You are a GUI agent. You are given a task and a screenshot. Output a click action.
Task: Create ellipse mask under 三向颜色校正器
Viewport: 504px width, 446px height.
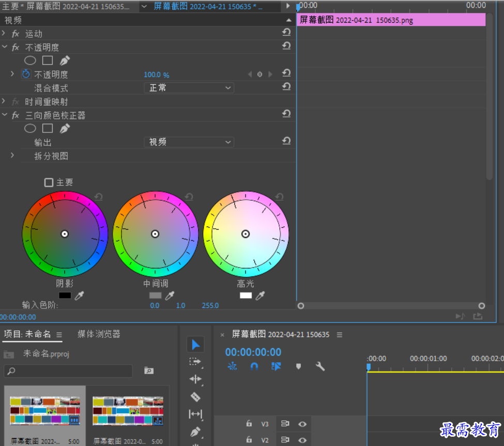30,128
